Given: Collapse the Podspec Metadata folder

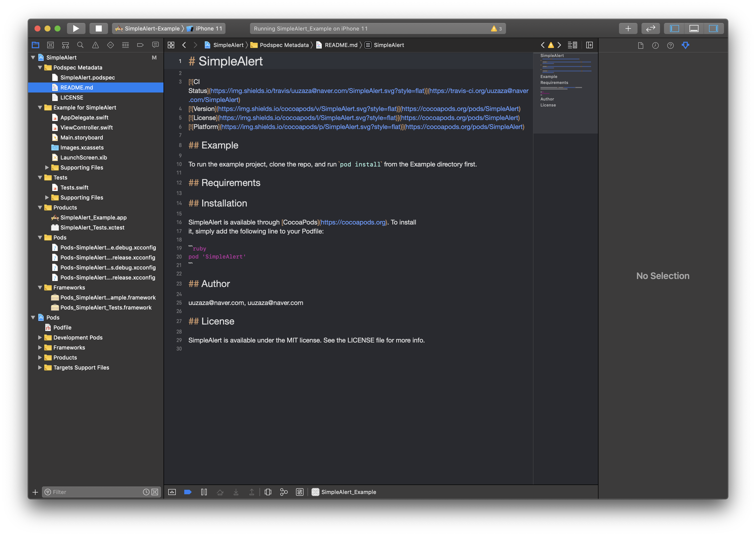Looking at the screenshot, I should [x=40, y=67].
